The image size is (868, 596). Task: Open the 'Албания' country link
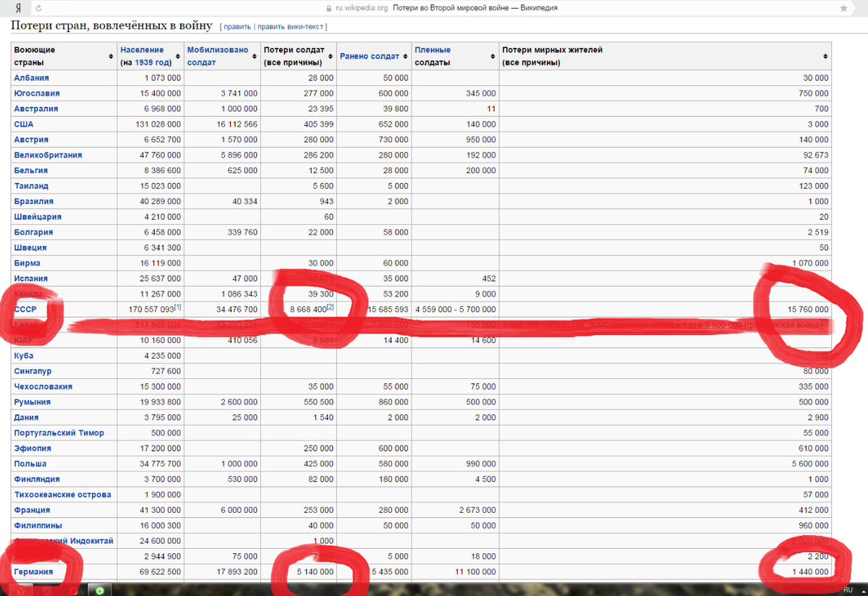tap(31, 78)
